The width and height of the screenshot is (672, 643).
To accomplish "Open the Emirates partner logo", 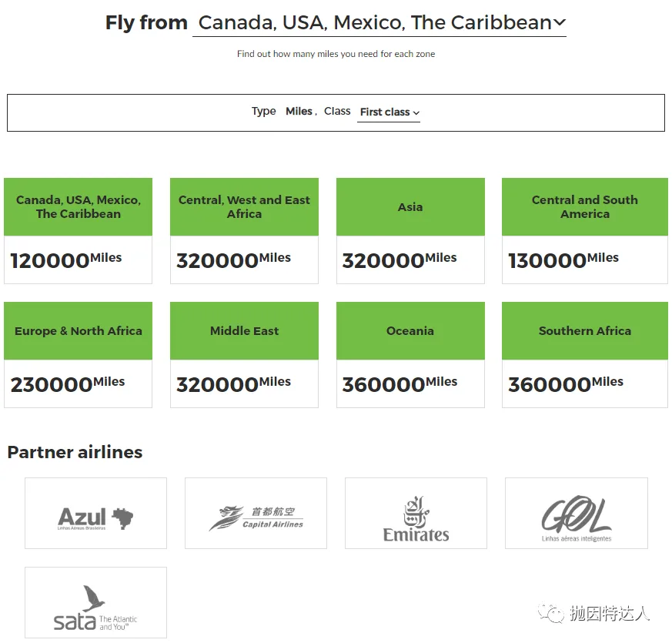I will pos(416,513).
